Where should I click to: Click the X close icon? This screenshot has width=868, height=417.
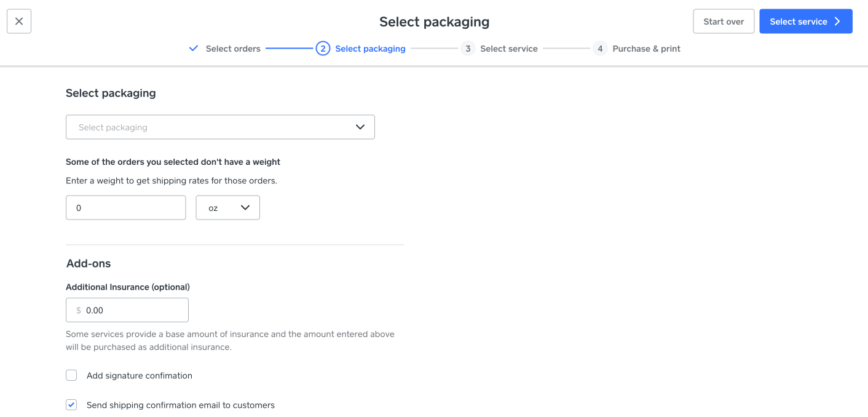click(x=19, y=22)
